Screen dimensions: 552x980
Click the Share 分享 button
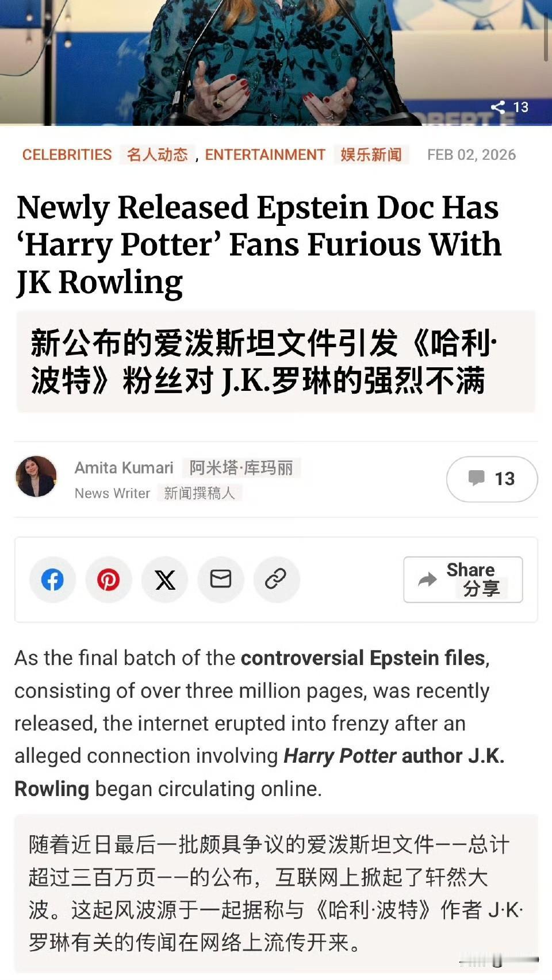click(463, 579)
